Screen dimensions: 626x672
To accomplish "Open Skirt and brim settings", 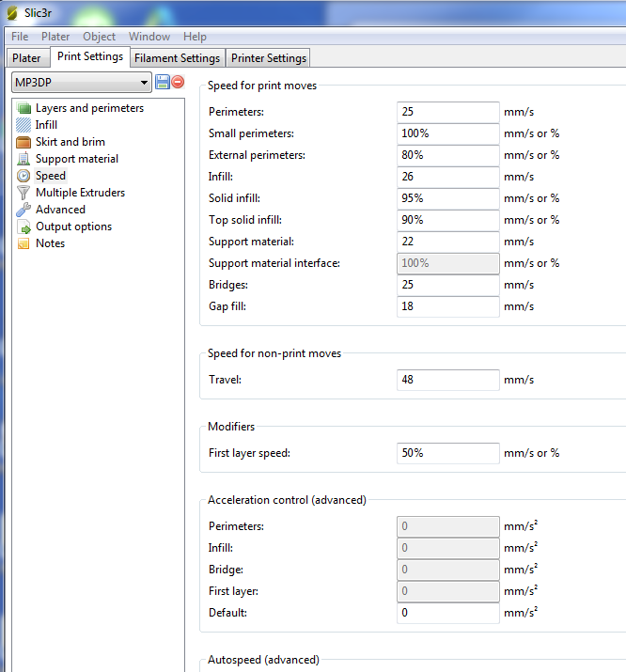I will click(x=70, y=142).
